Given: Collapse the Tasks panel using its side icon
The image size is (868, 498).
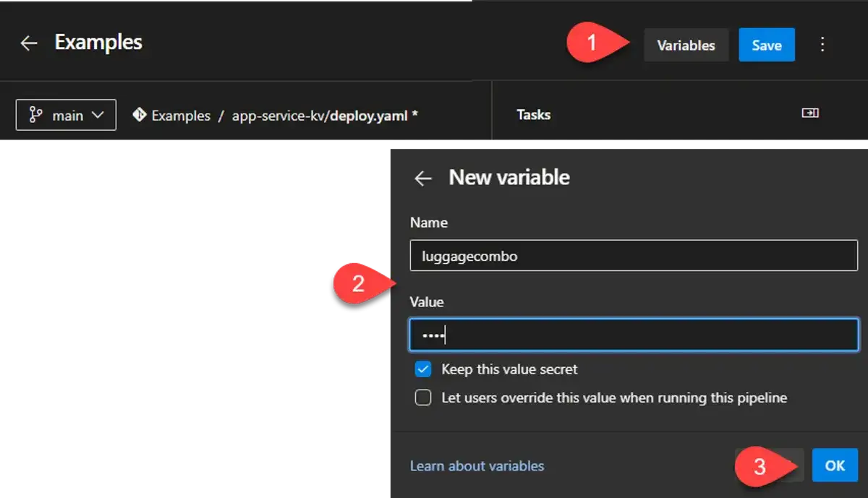Looking at the screenshot, I should pyautogui.click(x=810, y=113).
